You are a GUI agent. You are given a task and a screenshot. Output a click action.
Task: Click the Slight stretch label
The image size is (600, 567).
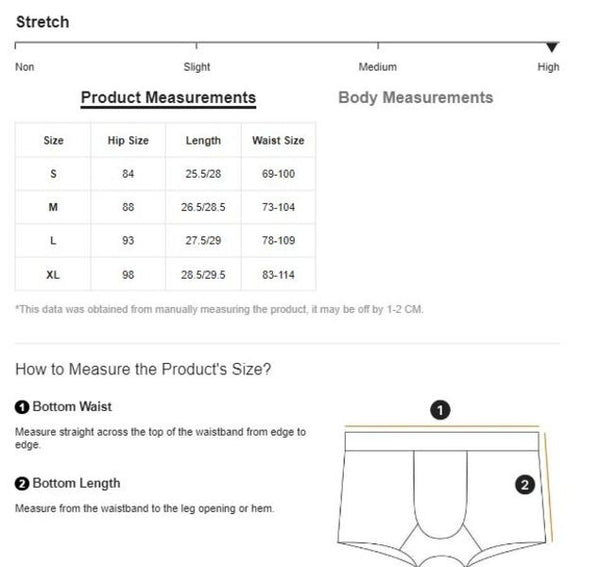click(x=197, y=67)
